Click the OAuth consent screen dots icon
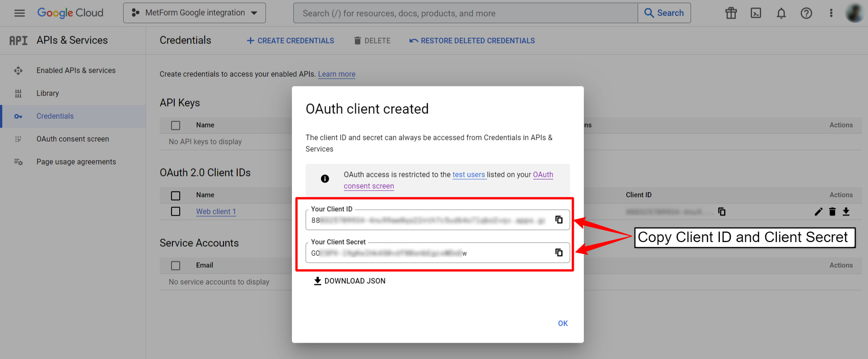Screen dimensions: 868x359 pyautogui.click(x=18, y=139)
